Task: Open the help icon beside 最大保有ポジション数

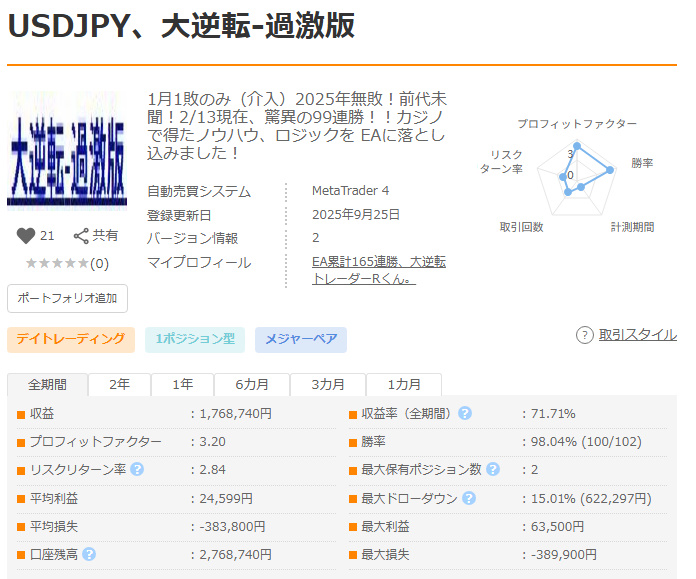Action: (493, 469)
